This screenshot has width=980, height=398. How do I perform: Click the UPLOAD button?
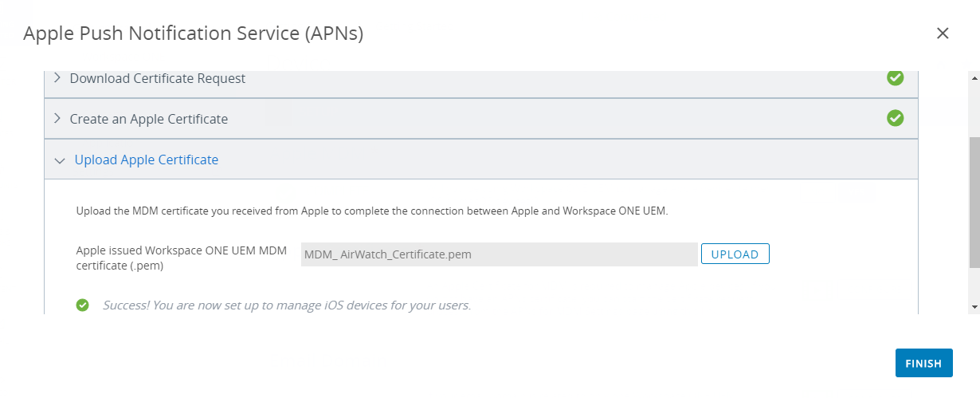735,254
